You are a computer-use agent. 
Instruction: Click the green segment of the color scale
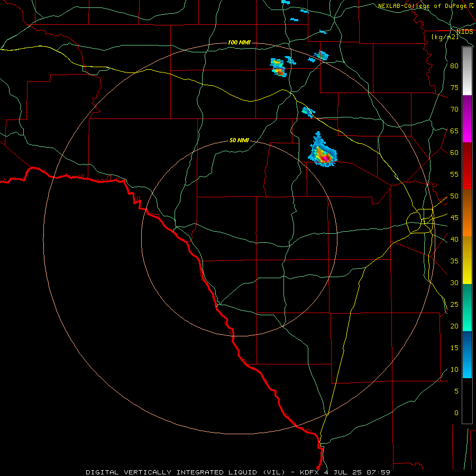(467, 307)
